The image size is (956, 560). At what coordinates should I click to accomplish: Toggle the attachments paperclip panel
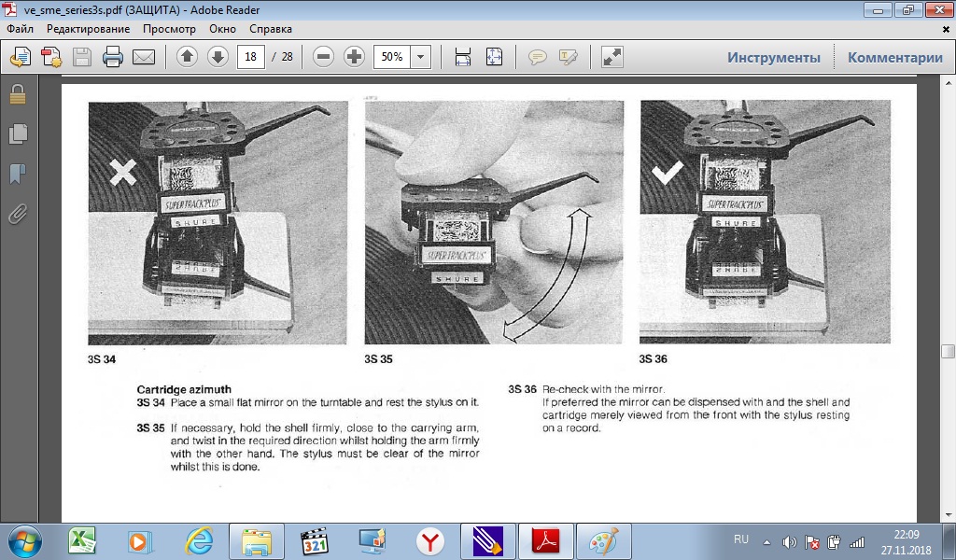[x=17, y=215]
